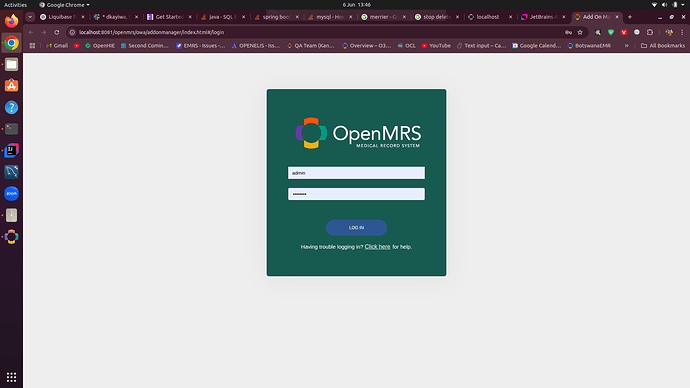Switch to the JetBrains tab
This screenshot has width=690, height=388.
pos(543,17)
